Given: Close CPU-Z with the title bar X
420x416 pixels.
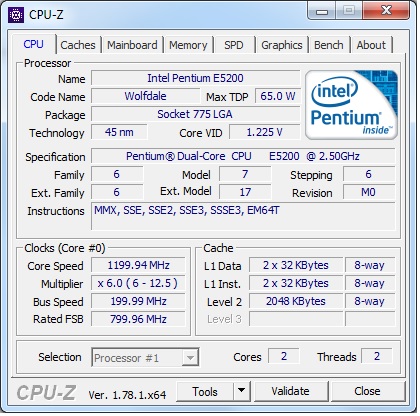Looking at the screenshot, I should [x=386, y=11].
